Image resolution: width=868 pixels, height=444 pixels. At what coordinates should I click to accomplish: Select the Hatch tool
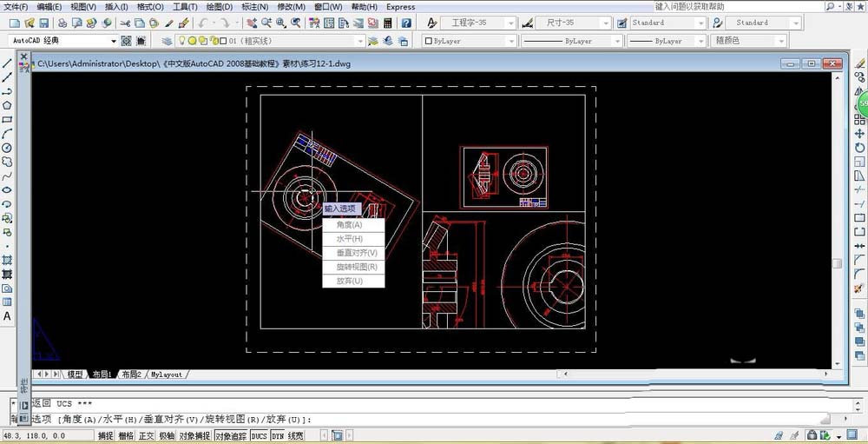tap(7, 260)
